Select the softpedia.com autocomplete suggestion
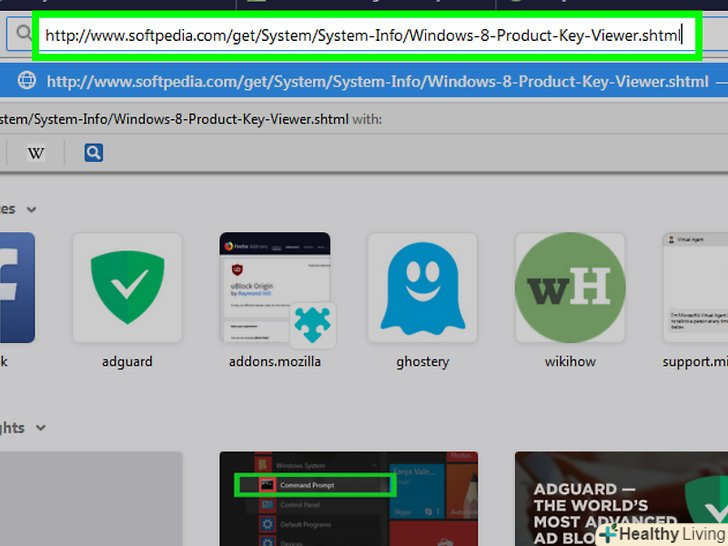The width and height of the screenshot is (728, 546). tap(364, 81)
